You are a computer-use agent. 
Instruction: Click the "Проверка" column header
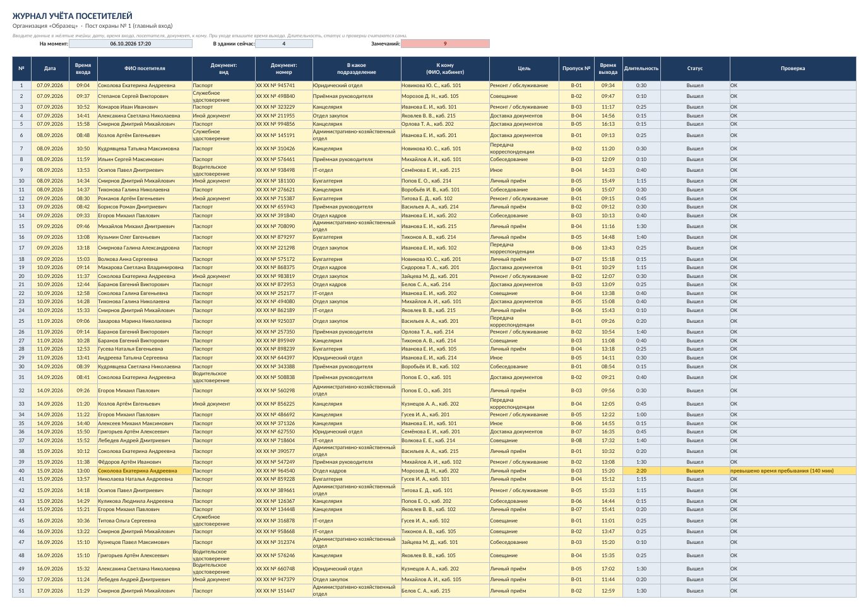coord(793,68)
